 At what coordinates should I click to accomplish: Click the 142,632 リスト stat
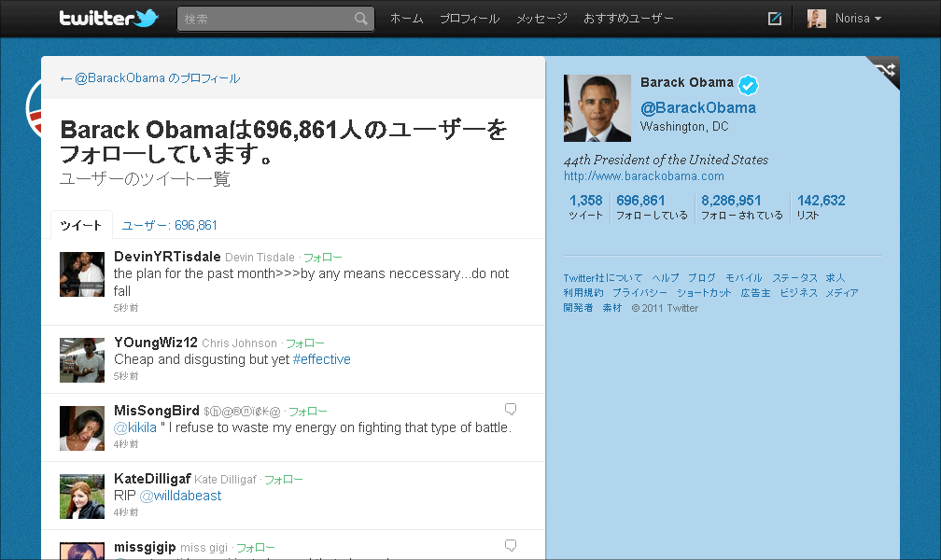pyautogui.click(x=821, y=207)
